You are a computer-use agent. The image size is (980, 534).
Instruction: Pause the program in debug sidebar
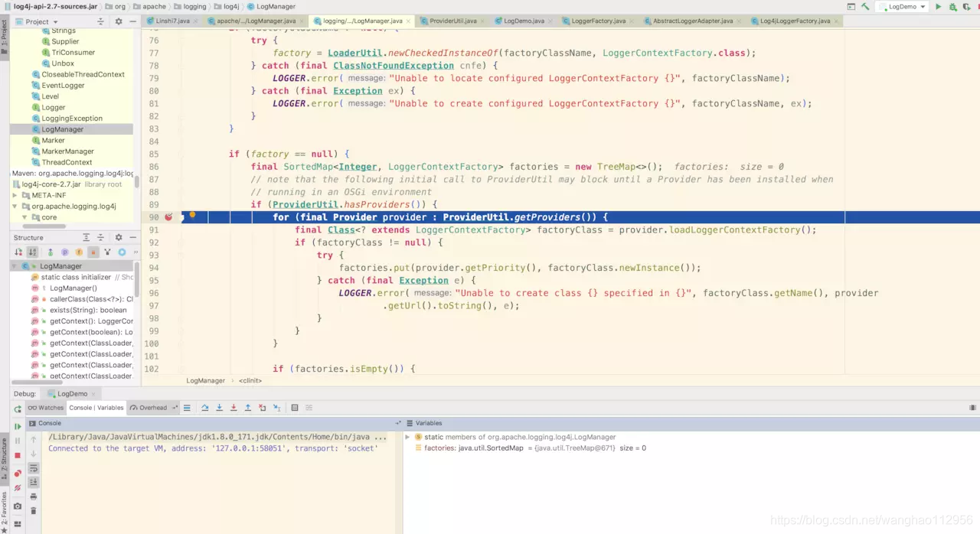pos(18,440)
